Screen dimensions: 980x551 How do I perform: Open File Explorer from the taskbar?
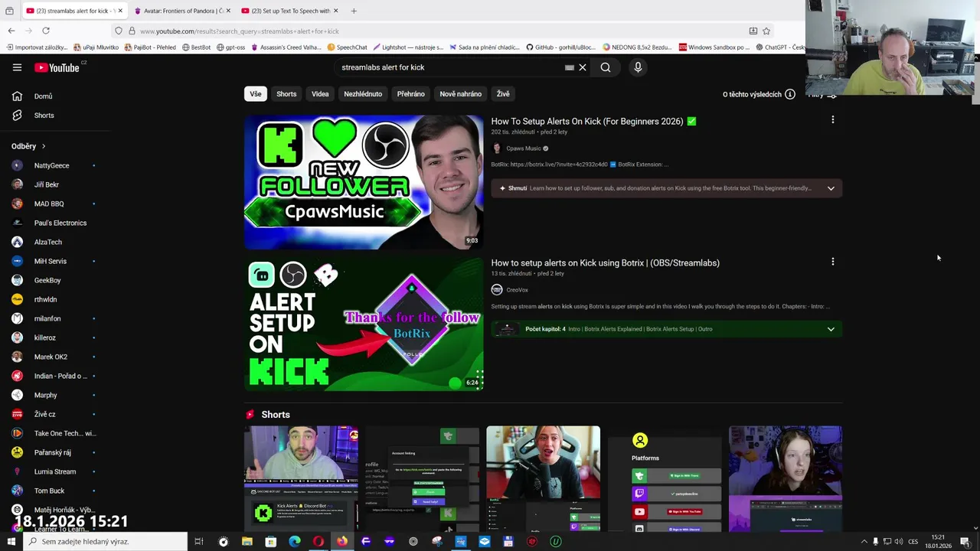(247, 541)
